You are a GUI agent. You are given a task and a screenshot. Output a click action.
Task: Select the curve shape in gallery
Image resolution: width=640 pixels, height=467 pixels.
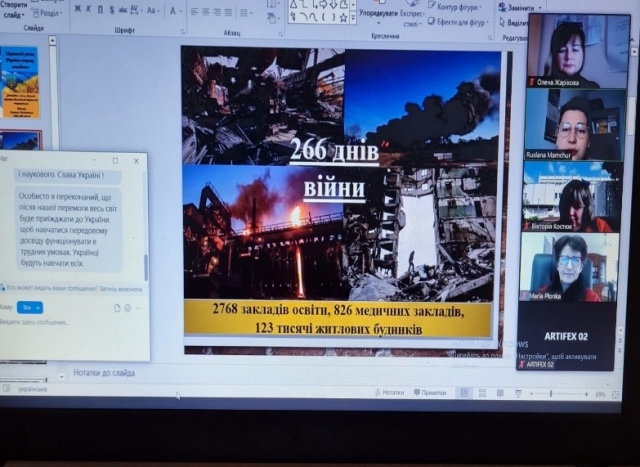pos(313,18)
